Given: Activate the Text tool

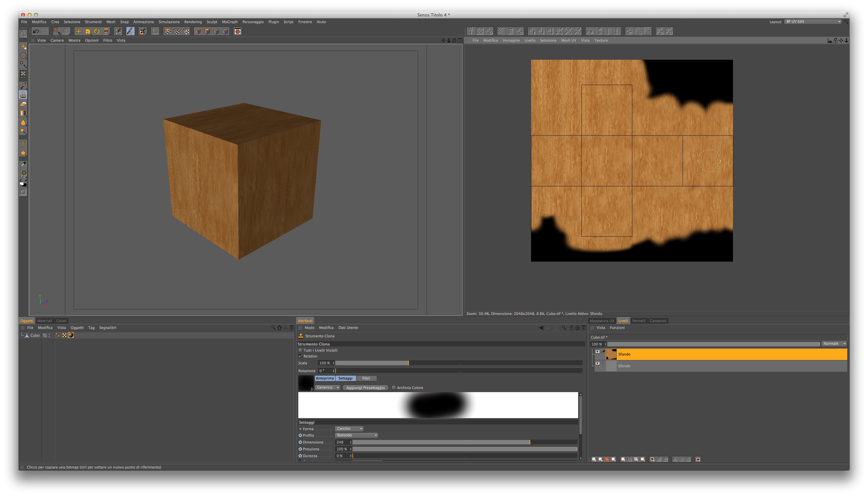Looking at the screenshot, I should [x=23, y=143].
